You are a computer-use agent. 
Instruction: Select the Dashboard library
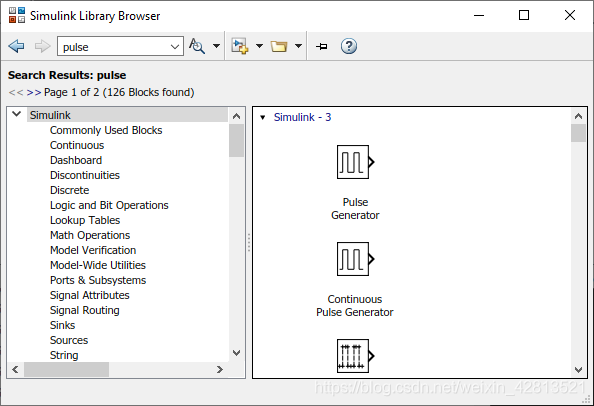(76, 160)
